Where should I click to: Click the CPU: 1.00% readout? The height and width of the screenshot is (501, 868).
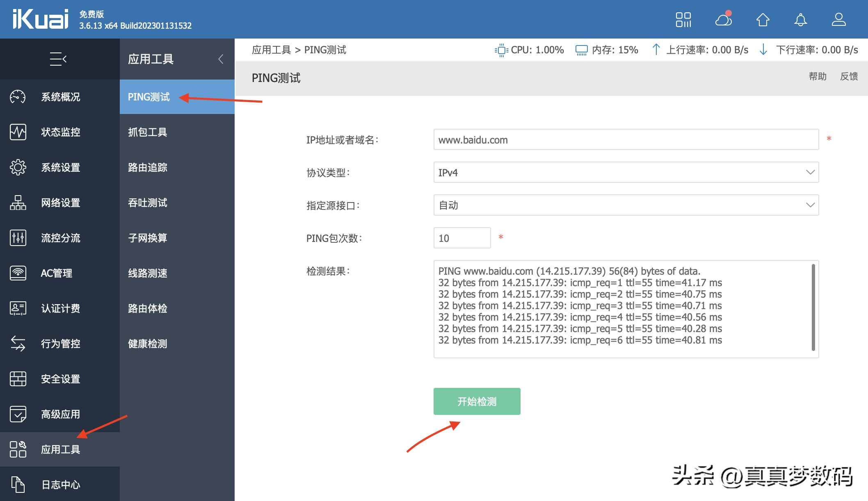(x=537, y=50)
